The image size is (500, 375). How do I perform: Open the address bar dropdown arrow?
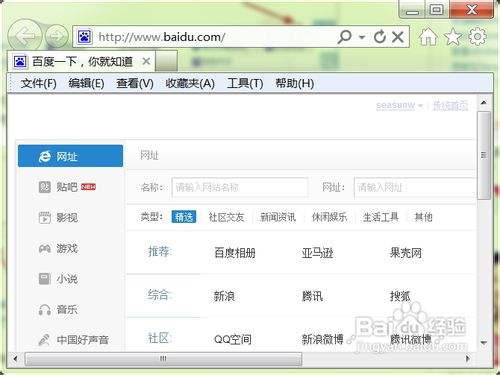362,37
